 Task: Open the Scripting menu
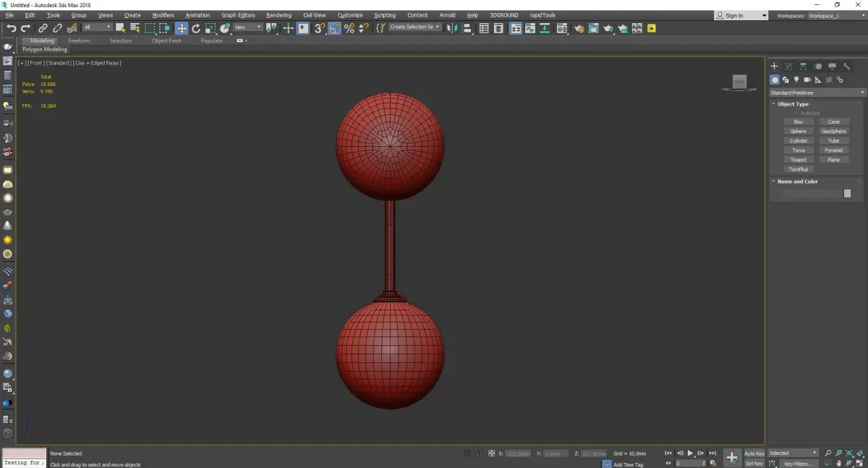click(385, 15)
